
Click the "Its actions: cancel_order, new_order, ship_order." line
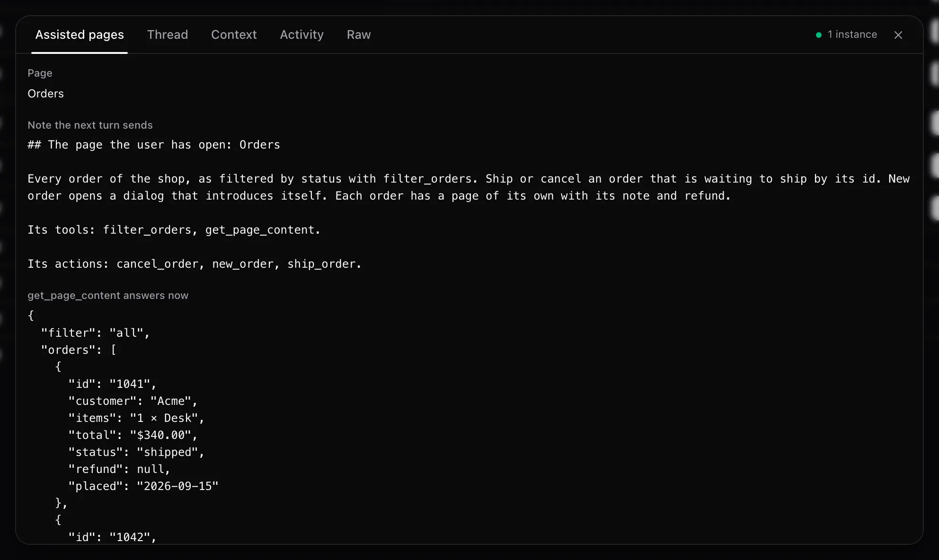pyautogui.click(x=195, y=264)
